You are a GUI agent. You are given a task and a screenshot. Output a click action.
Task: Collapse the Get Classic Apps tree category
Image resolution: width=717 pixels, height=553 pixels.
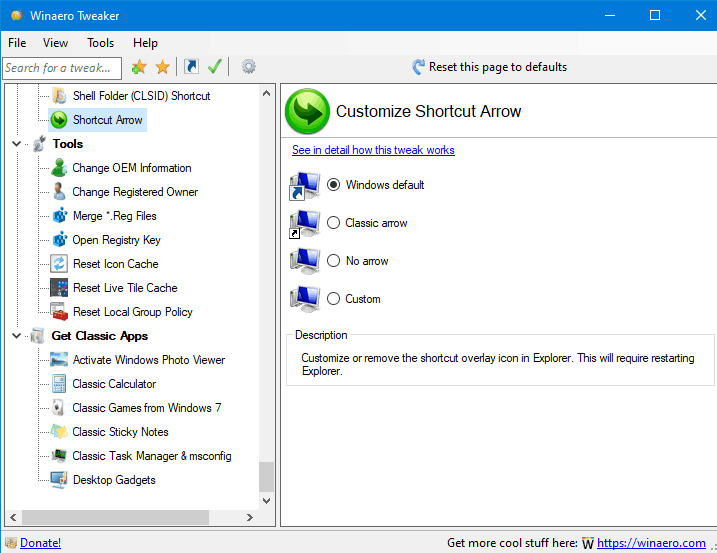tap(16, 336)
